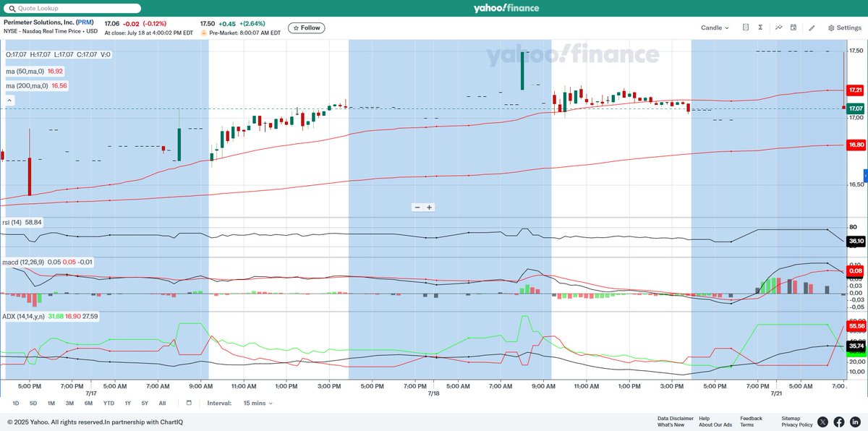Open Yahoo Finance LinkedIn page
868x431 pixels.
[855, 422]
